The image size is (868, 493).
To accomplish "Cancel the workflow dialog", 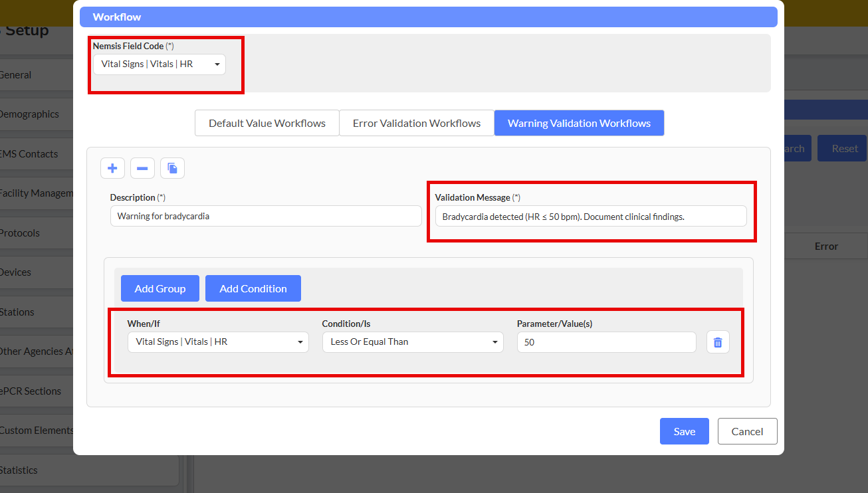I will coord(747,431).
